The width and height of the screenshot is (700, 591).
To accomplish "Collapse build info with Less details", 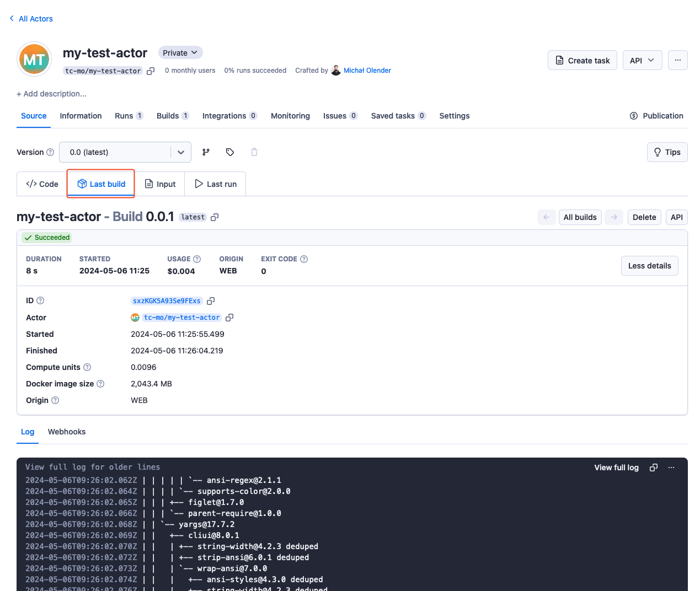I will click(x=649, y=266).
